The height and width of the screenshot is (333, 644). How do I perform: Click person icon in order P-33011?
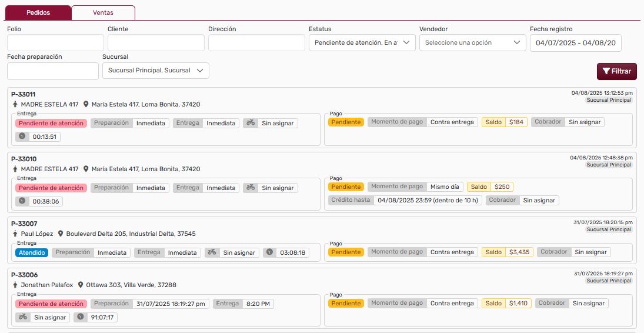(15, 104)
